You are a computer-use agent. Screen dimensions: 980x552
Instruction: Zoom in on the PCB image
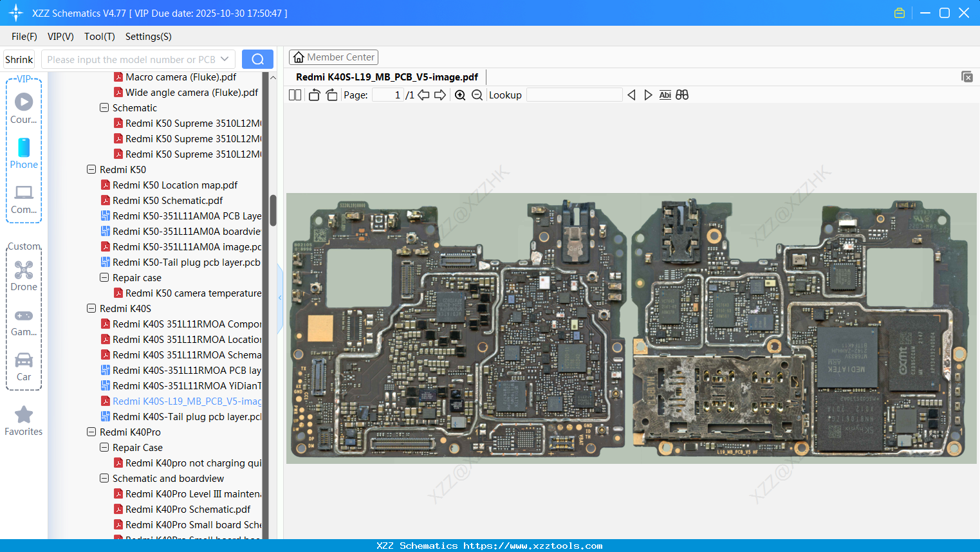click(460, 95)
